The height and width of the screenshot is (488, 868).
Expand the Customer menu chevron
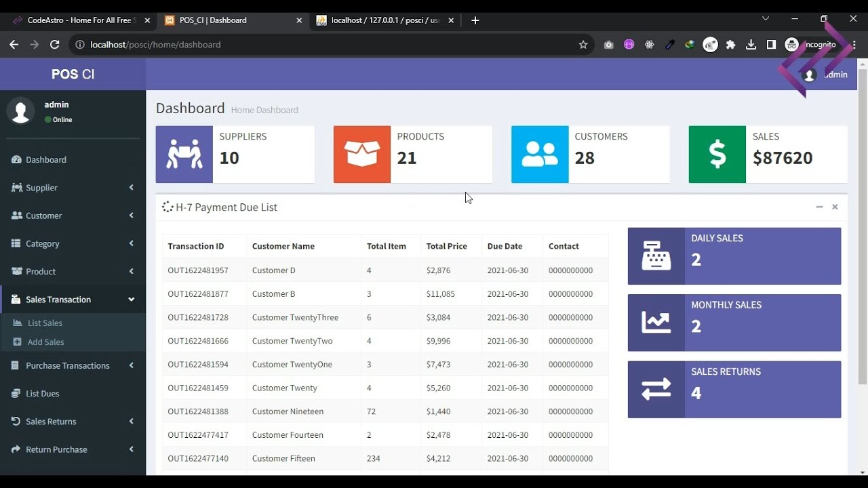pos(132,216)
